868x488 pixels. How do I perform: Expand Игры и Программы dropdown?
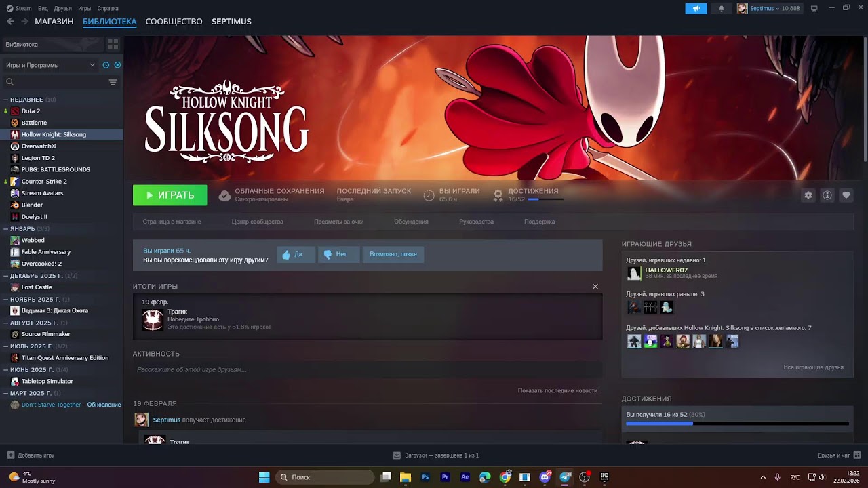tap(51, 65)
